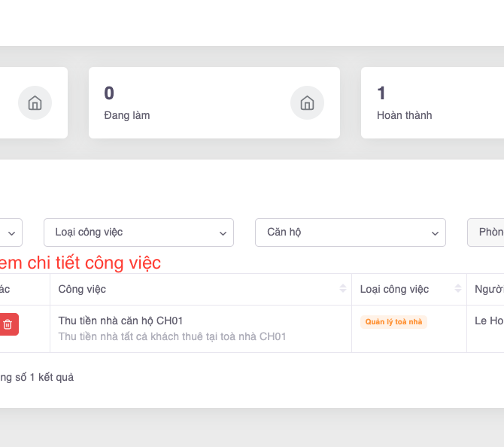
Task: Select the Hoàn thành status card
Action: pos(433,103)
